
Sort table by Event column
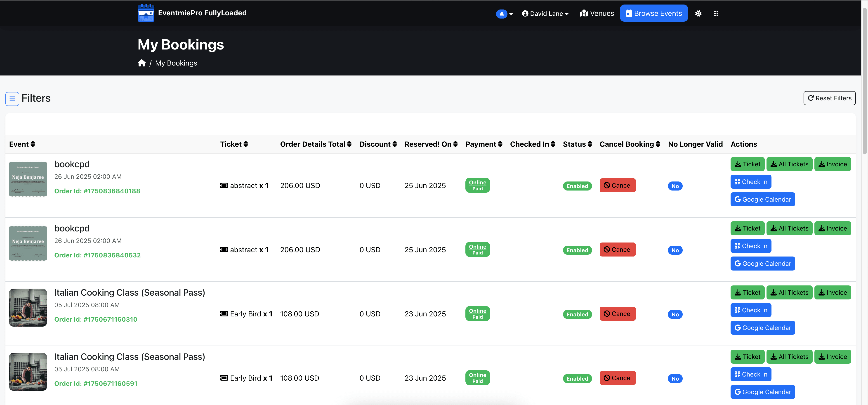click(22, 144)
